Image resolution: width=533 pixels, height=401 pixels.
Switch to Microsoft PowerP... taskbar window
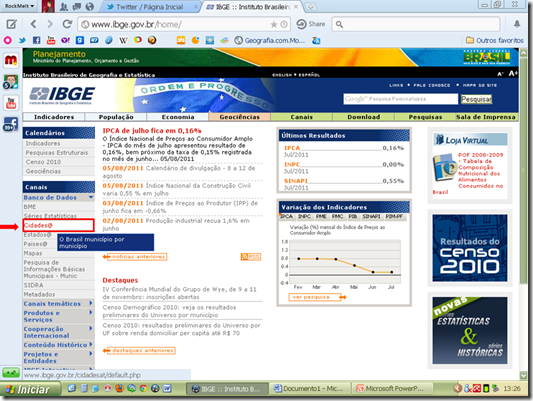point(393,388)
